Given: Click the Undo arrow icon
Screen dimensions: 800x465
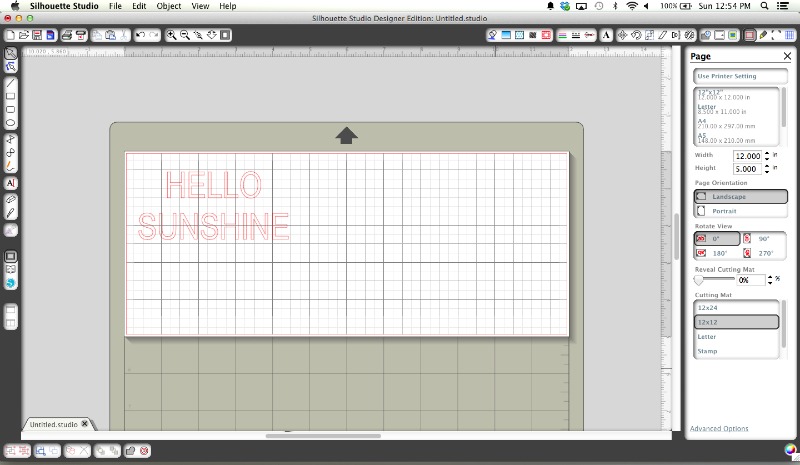Looking at the screenshot, I should [140, 35].
